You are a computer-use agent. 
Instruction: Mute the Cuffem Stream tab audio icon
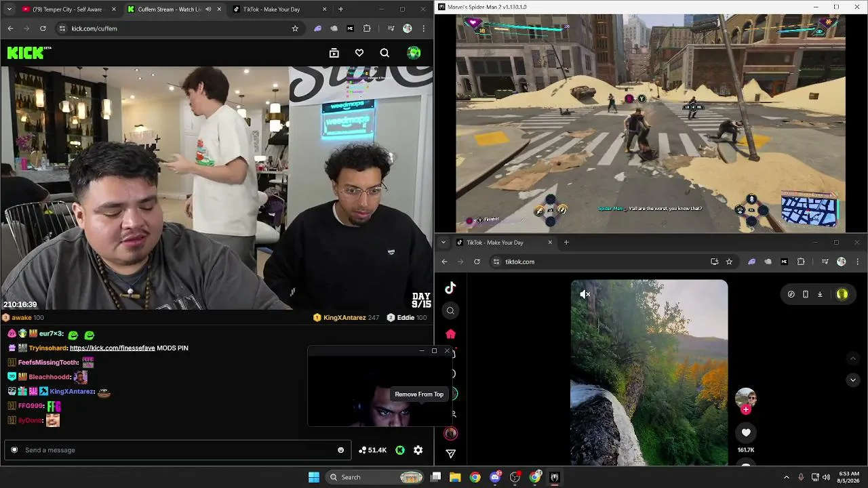click(208, 9)
